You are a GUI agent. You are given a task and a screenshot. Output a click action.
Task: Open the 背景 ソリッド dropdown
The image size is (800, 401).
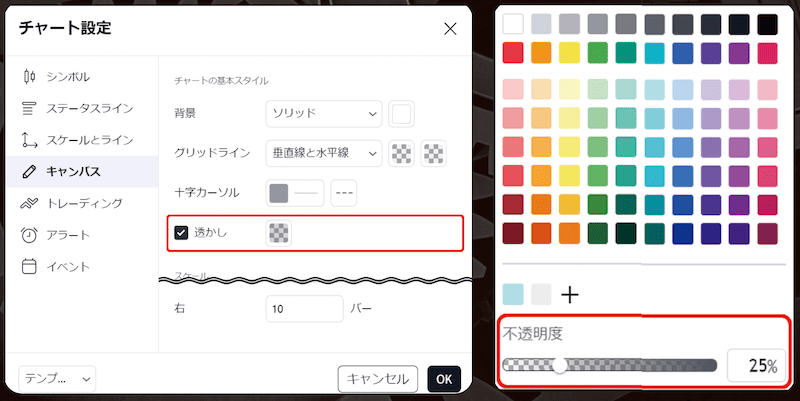[x=324, y=114]
